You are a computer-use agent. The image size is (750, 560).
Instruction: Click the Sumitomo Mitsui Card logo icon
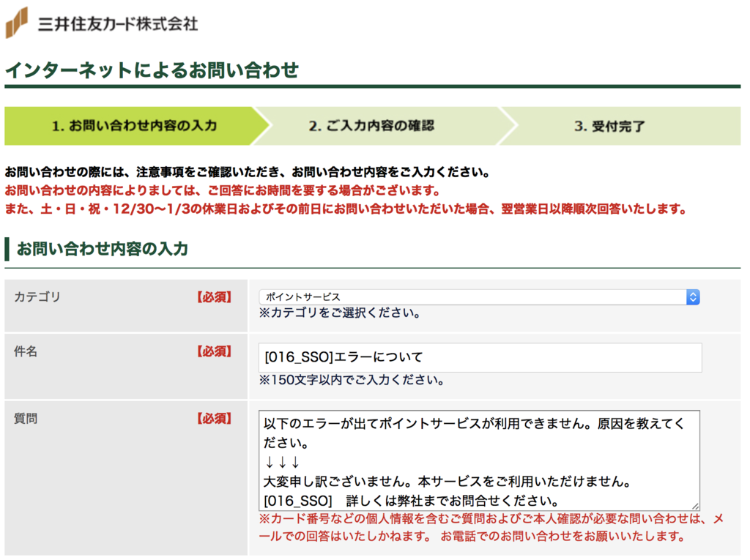[x=16, y=23]
